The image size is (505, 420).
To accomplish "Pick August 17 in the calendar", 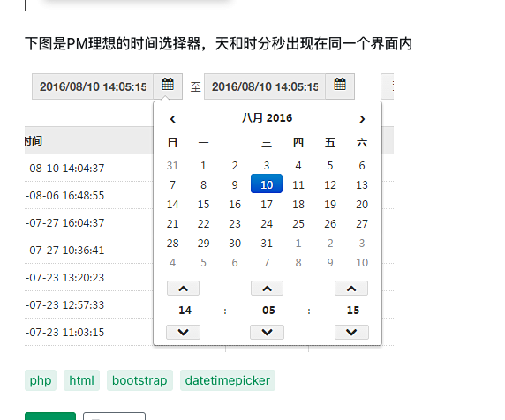I will (x=267, y=205).
